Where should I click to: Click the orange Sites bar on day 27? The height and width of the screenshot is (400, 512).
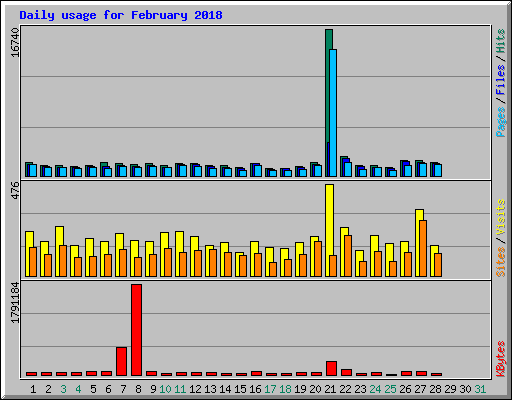(423, 248)
